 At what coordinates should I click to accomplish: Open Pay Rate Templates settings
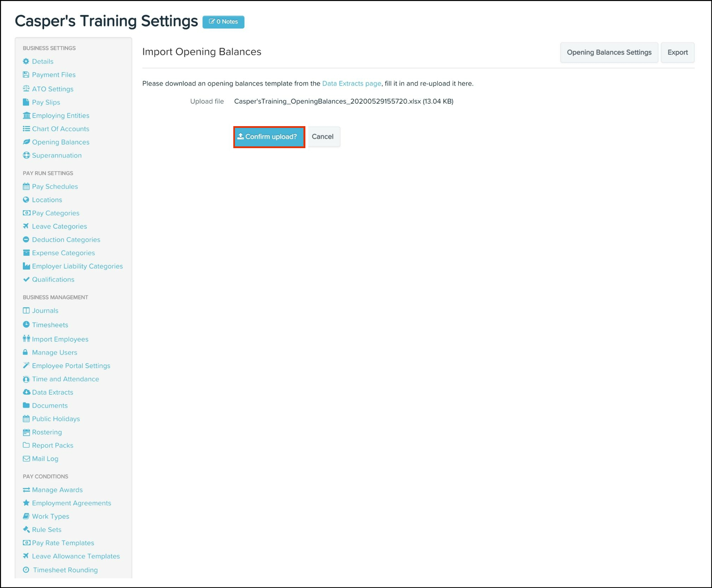(63, 543)
